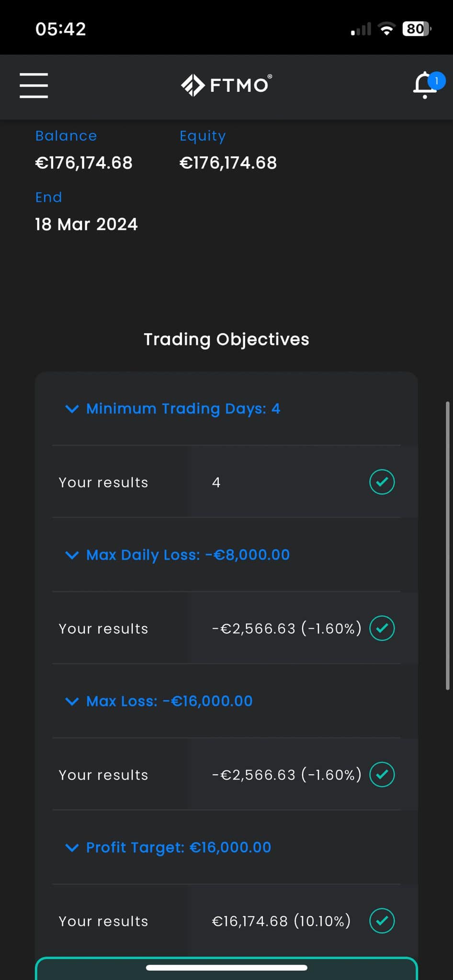Collapse the Minimum Trading Days chevron
Image resolution: width=453 pixels, height=980 pixels.
coord(72,409)
